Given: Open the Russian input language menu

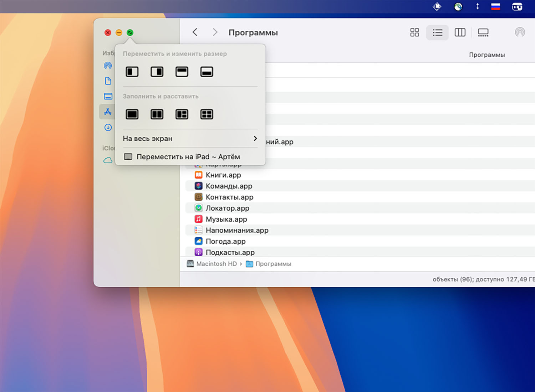Looking at the screenshot, I should [495, 6].
